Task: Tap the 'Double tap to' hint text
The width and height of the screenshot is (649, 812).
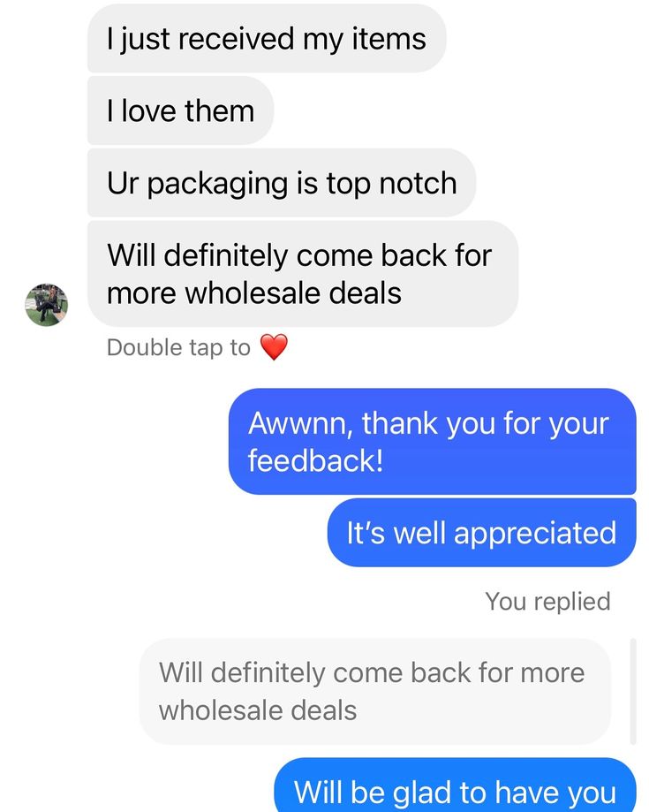Action: [x=178, y=347]
